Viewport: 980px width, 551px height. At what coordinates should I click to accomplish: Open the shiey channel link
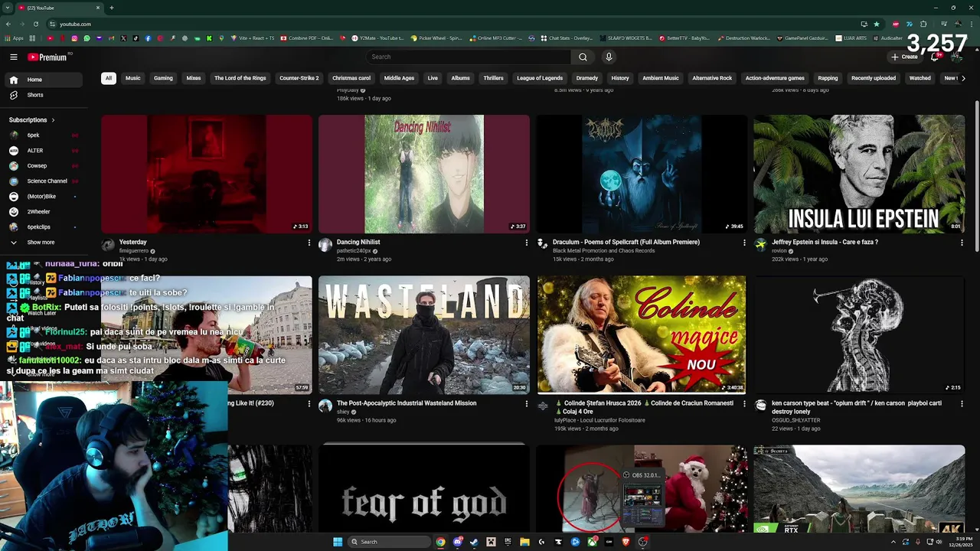(x=344, y=412)
